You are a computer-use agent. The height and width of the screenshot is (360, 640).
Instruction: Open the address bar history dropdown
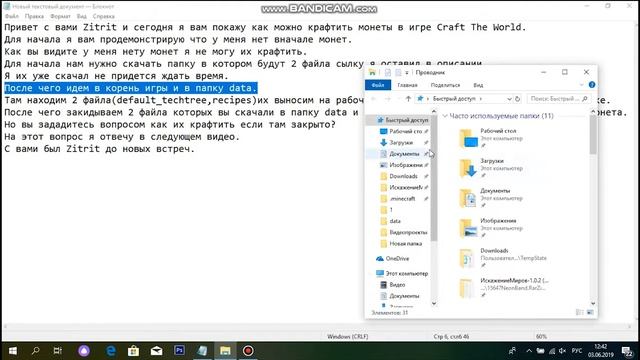click(x=509, y=99)
